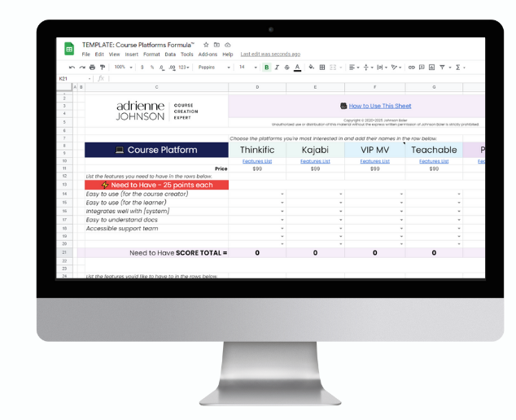Open the Edit menu
The height and width of the screenshot is (420, 516).
pyautogui.click(x=99, y=55)
